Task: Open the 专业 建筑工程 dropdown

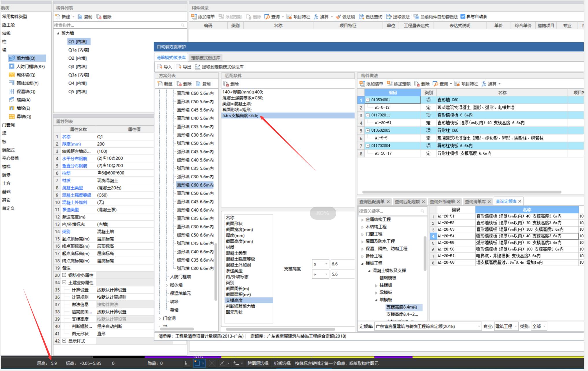Action: pos(506,326)
